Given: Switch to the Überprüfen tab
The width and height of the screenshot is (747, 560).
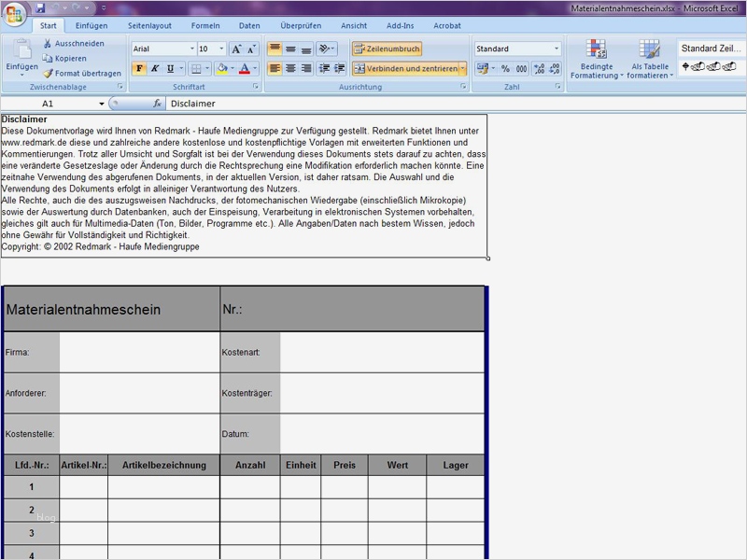Looking at the screenshot, I should [301, 26].
